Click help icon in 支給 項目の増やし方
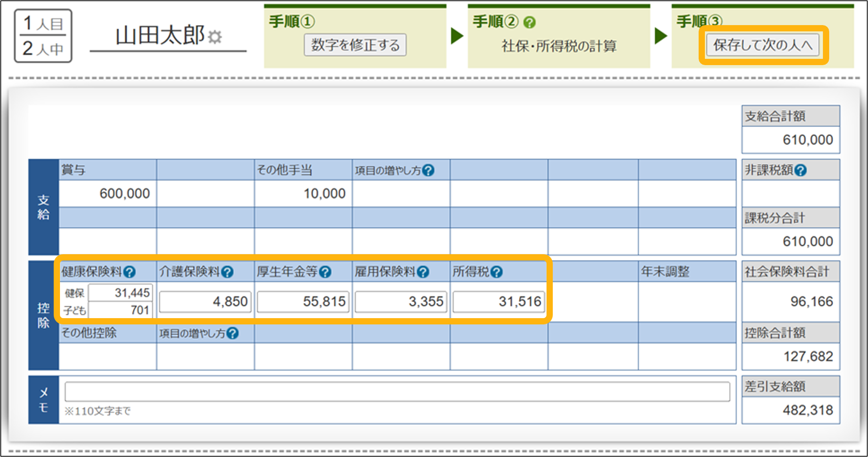The width and height of the screenshot is (868, 457). (x=428, y=170)
